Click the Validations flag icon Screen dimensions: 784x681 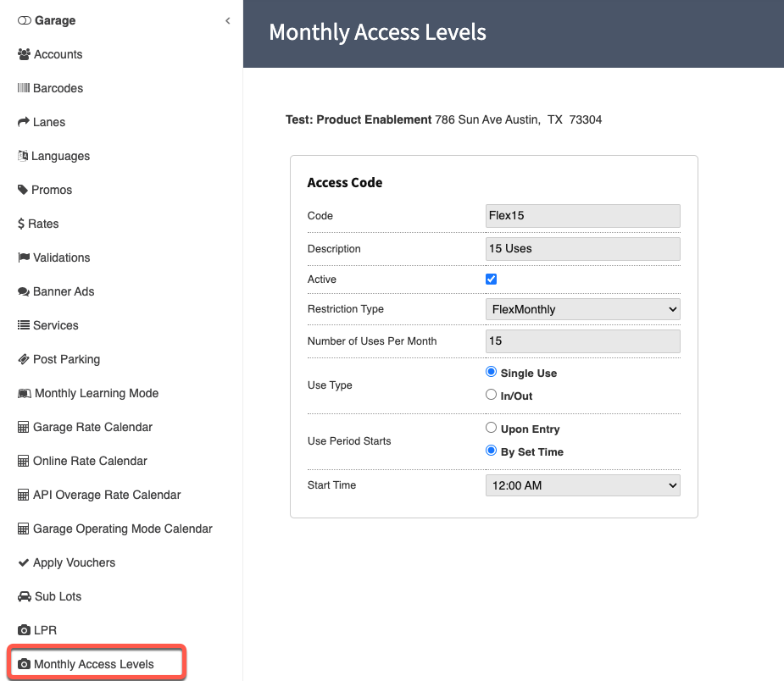[24, 257]
